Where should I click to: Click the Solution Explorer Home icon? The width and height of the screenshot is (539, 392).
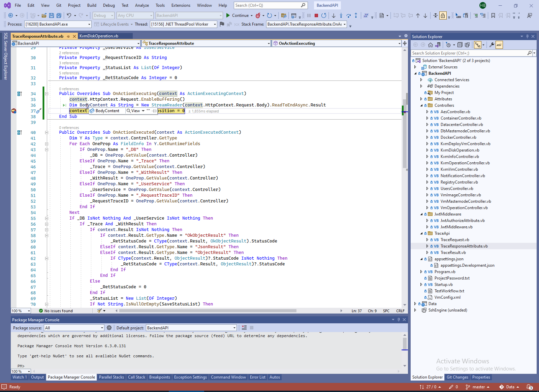(431, 45)
